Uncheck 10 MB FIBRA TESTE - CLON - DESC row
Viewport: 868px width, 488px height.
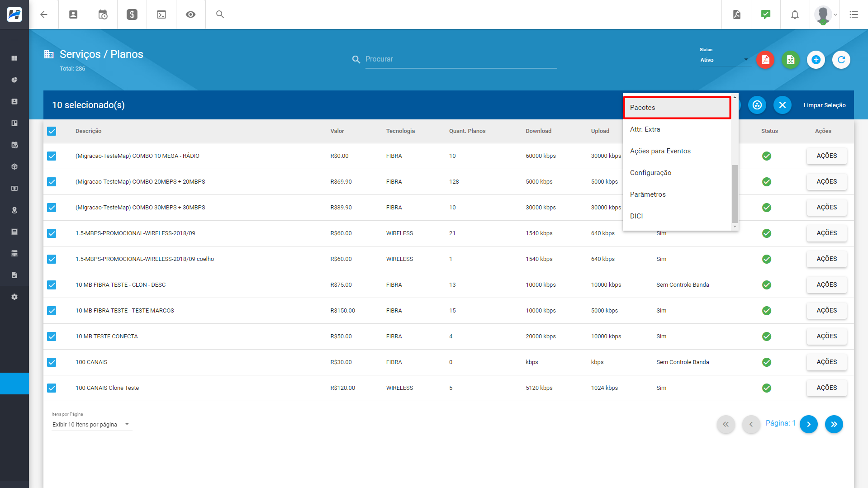(52, 285)
